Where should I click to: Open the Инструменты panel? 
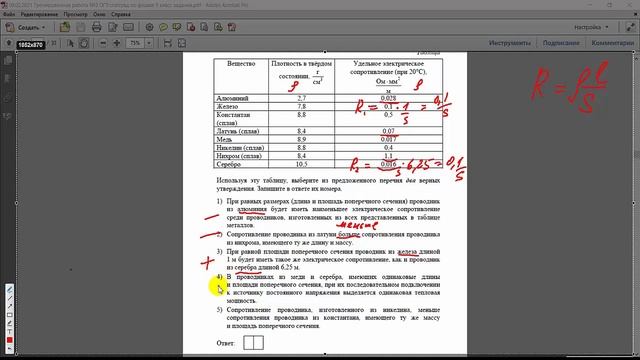point(510,43)
